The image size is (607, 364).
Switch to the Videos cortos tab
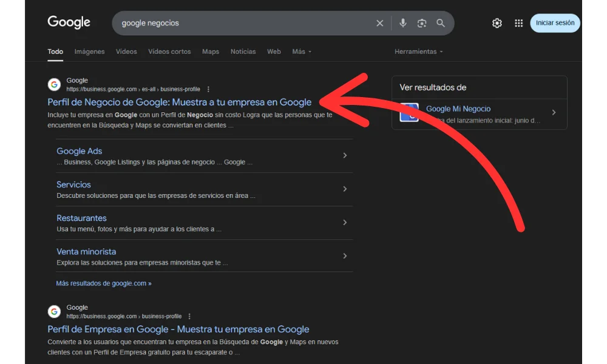pos(169,52)
